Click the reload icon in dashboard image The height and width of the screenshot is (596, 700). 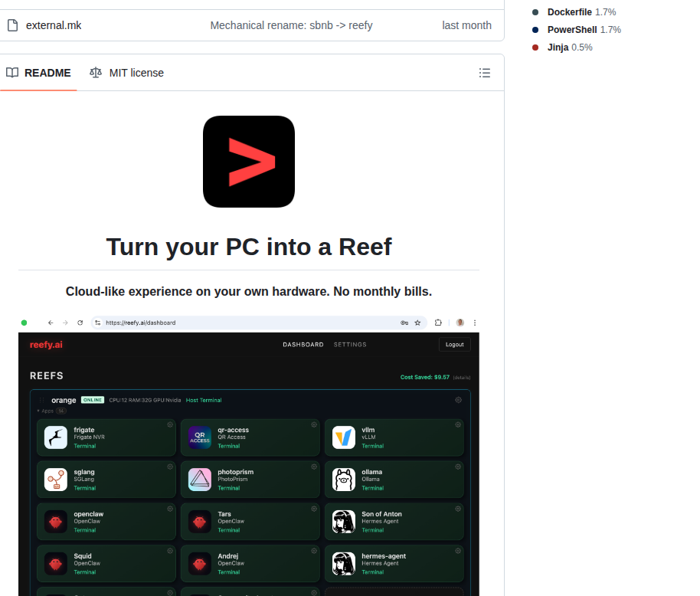tap(80, 323)
